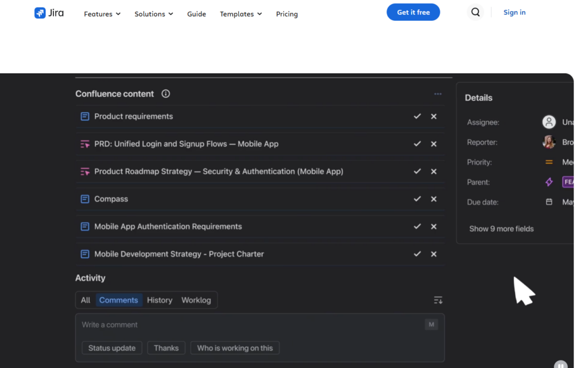Click the Details panel heading

pyautogui.click(x=478, y=98)
